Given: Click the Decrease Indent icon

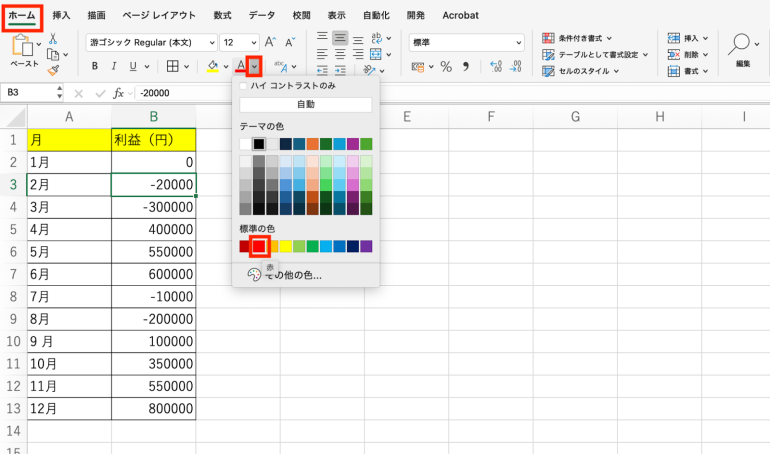Looking at the screenshot, I should pos(322,70).
